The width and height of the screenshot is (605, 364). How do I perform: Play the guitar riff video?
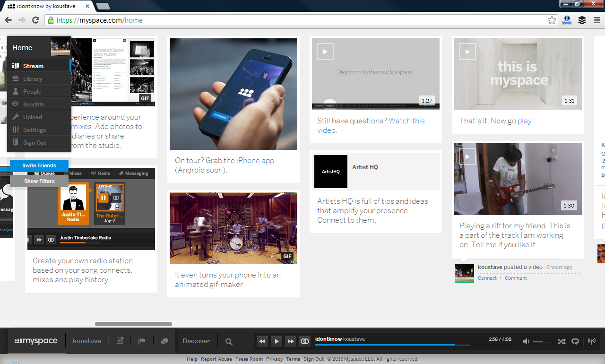(467, 156)
